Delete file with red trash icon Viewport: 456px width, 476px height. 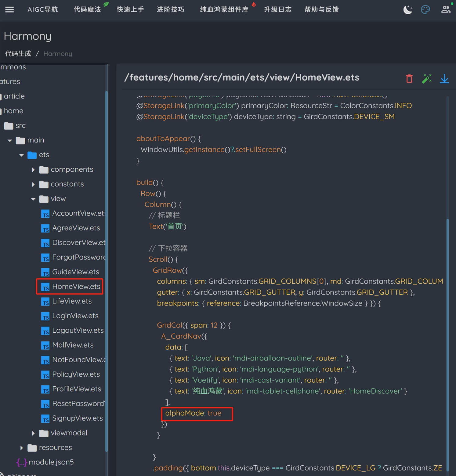pos(409,79)
